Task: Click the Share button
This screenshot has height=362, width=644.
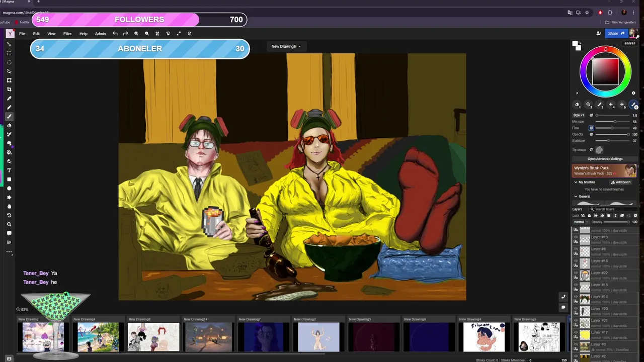Action: [x=616, y=34]
